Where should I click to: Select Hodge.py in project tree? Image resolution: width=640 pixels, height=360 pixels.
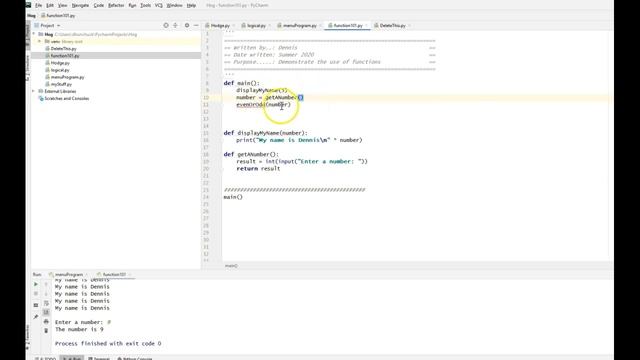tap(60, 63)
